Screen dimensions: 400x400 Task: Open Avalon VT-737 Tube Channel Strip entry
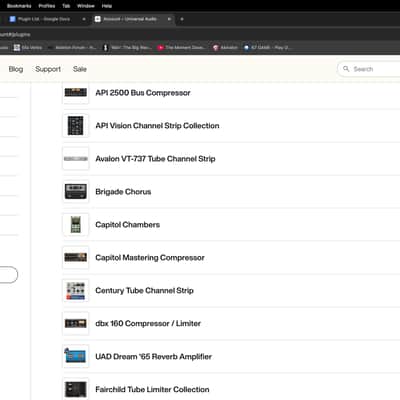[155, 159]
